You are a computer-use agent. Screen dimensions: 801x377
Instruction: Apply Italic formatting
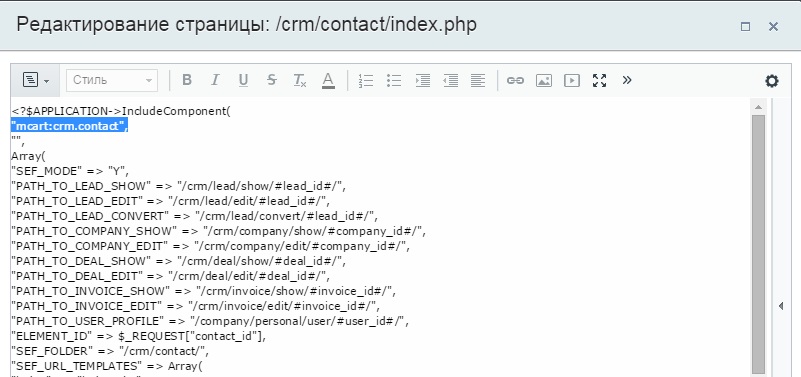[x=215, y=80]
